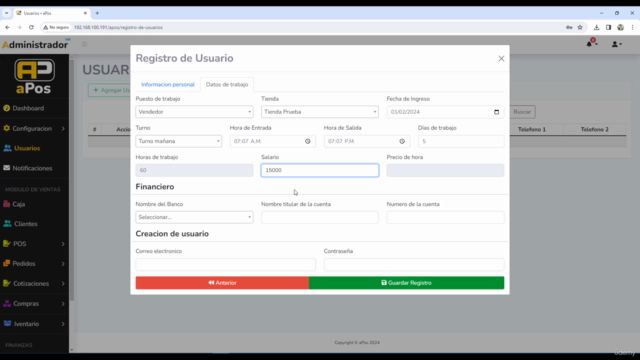Image resolution: width=640 pixels, height=360 pixels.
Task: Click the Configuracion gear icon
Action: pos(7,128)
